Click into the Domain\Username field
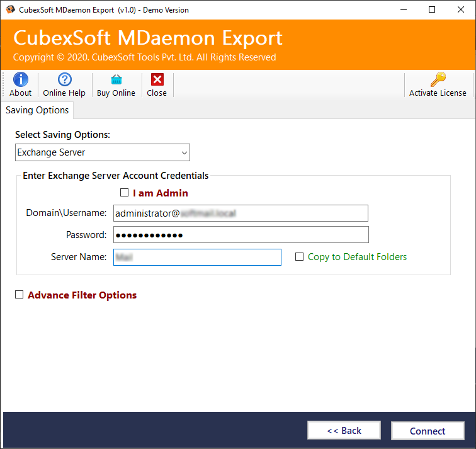This screenshot has width=476, height=449. click(241, 213)
